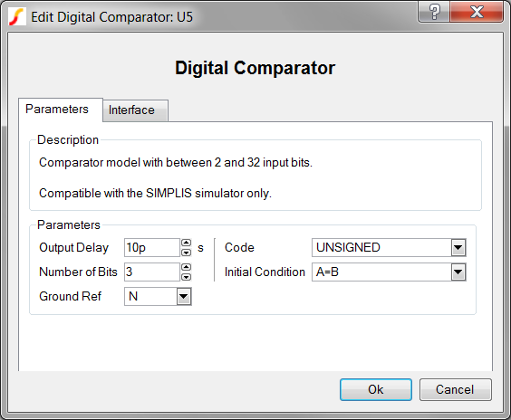Close the Edit Digital Comparator dialog

477,12
